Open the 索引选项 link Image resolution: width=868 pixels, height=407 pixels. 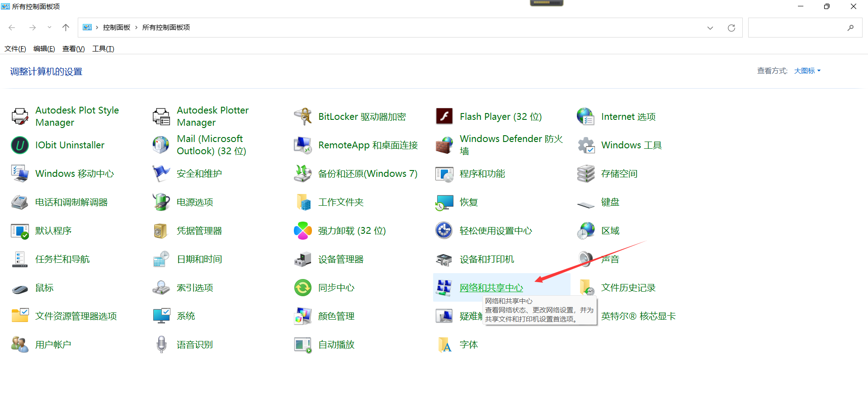tap(195, 288)
